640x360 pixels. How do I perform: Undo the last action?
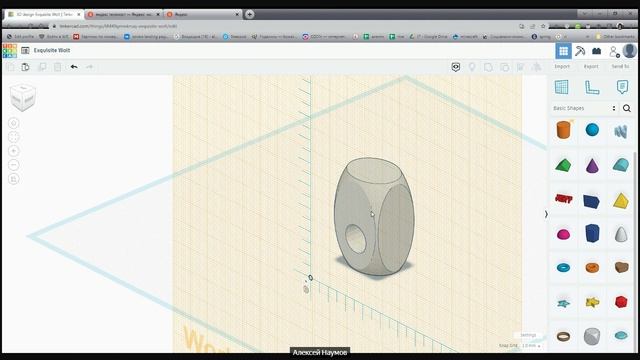click(74, 67)
